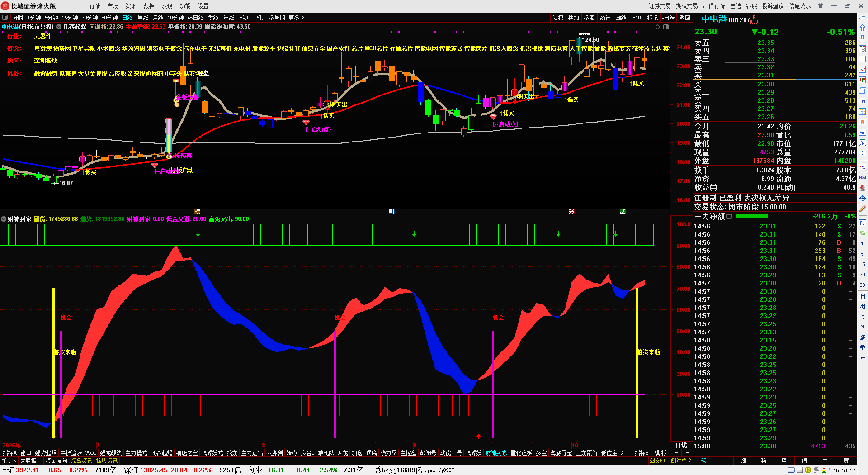Click the shirt skin icon in title bar

pos(821,6)
